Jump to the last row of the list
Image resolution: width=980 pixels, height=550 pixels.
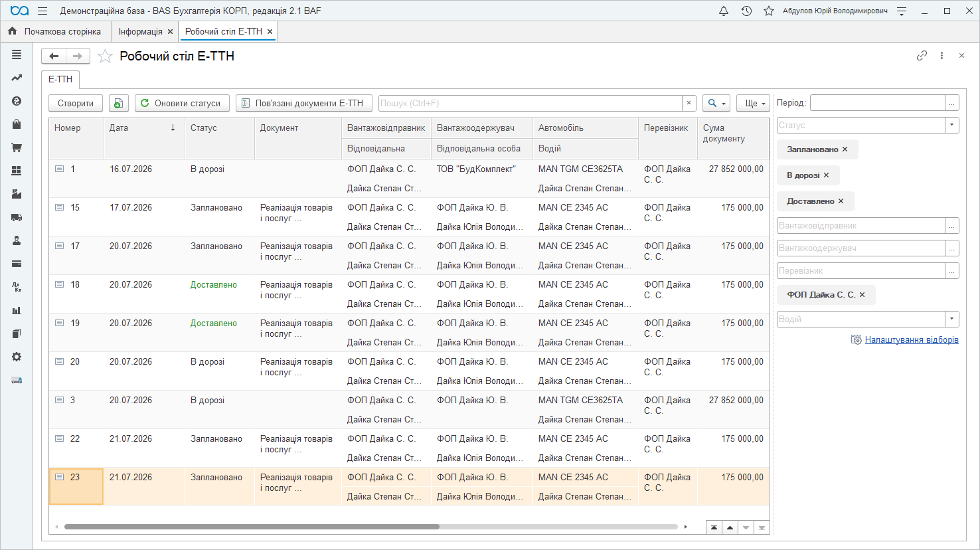coord(762,527)
